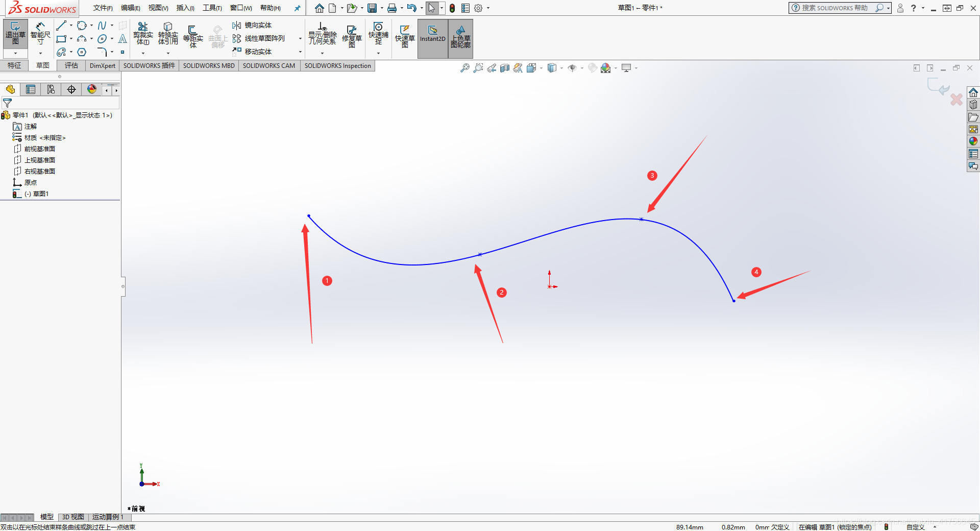
Task: Select the Spline sketch tool
Action: point(102,26)
